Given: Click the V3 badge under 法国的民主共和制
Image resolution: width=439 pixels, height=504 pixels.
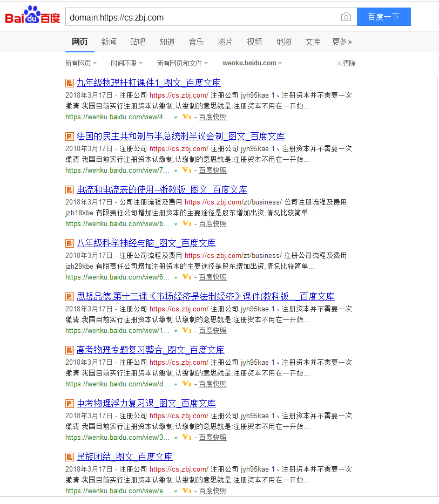Looking at the screenshot, I should 187,170.
